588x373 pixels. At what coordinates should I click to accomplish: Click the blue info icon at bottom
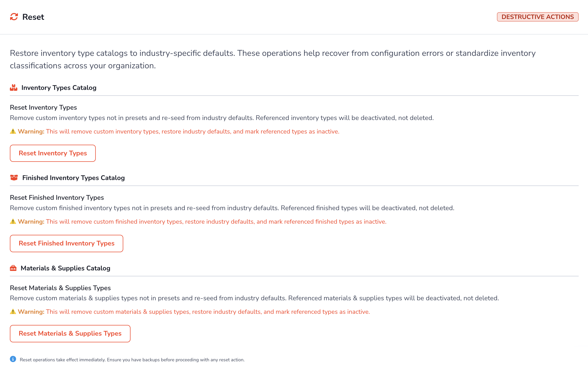coord(13,359)
